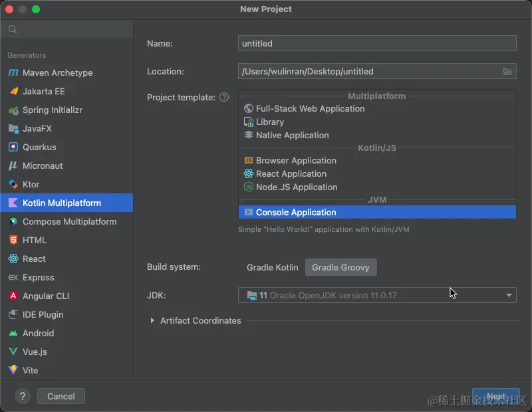Select the Maven Archetype generator icon
532x412 pixels.
[13, 72]
